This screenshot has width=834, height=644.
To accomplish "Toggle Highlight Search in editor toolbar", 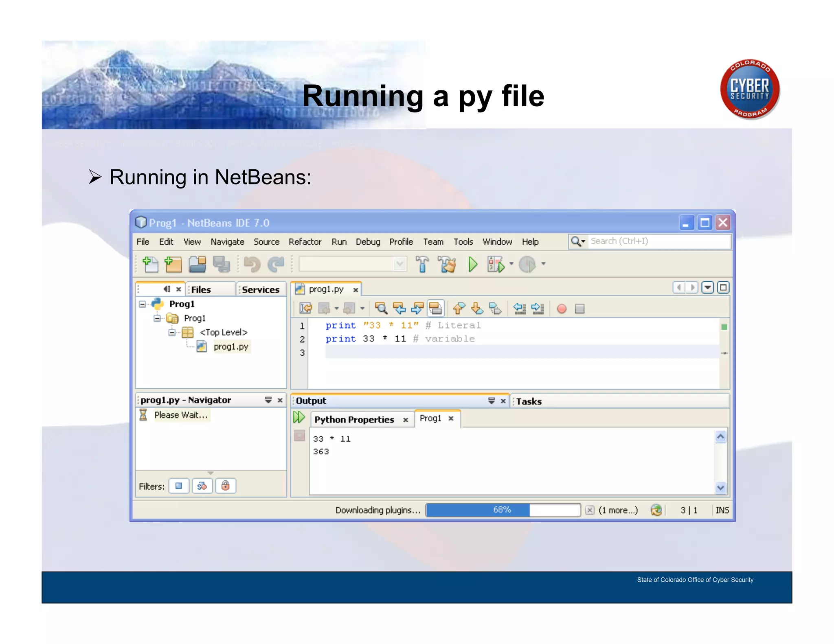I will pyautogui.click(x=435, y=308).
